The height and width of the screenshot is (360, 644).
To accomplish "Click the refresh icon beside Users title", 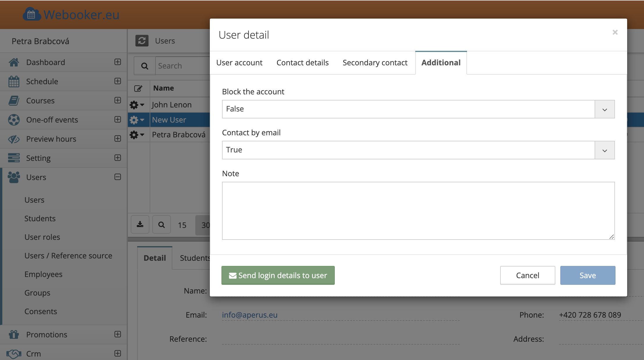I will tap(142, 41).
